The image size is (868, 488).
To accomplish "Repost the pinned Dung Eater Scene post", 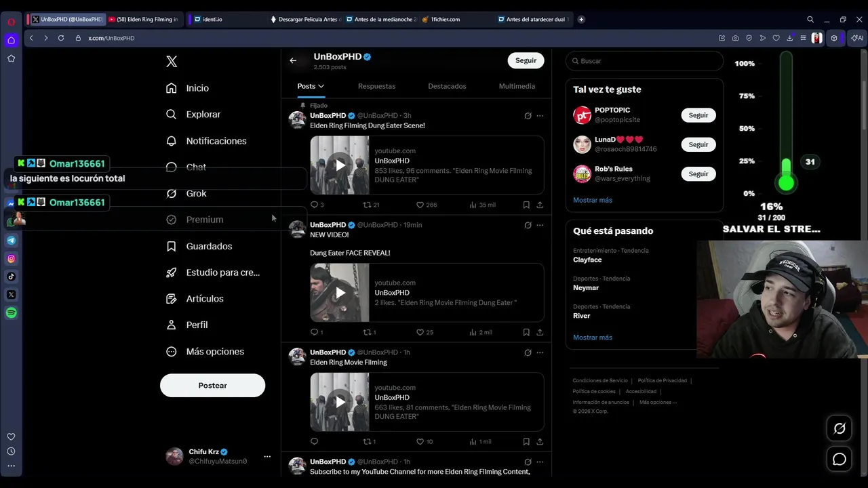I will pyautogui.click(x=371, y=205).
